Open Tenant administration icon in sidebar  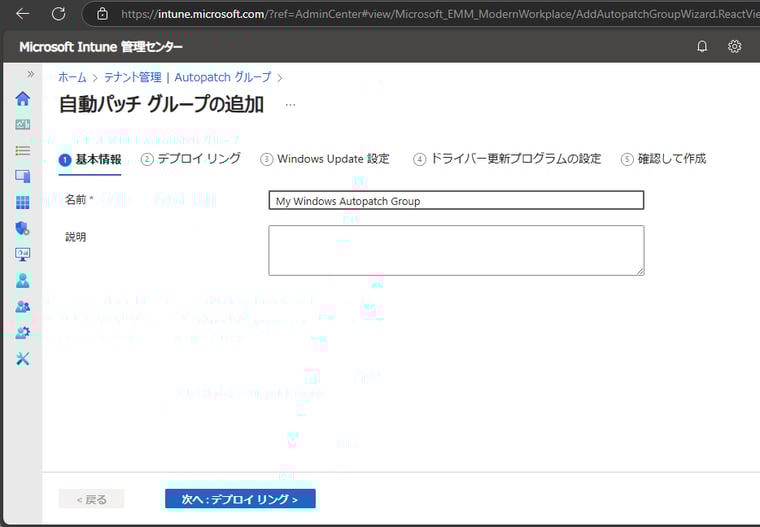point(23,332)
